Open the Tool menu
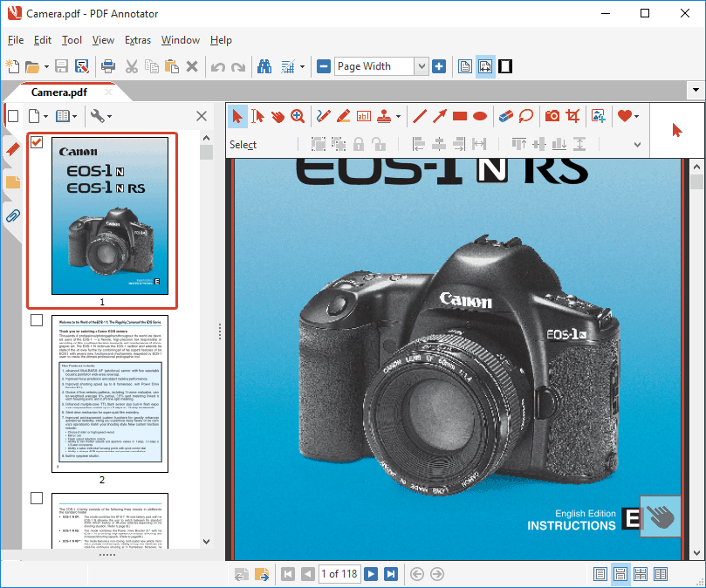 [x=72, y=40]
